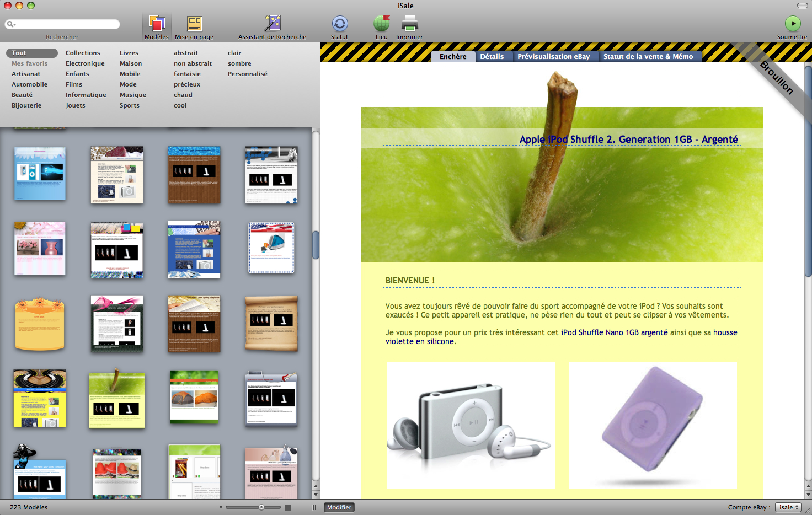Select the camping tent template thumbnail
Viewport: 812px width, 515px height.
coord(194,397)
